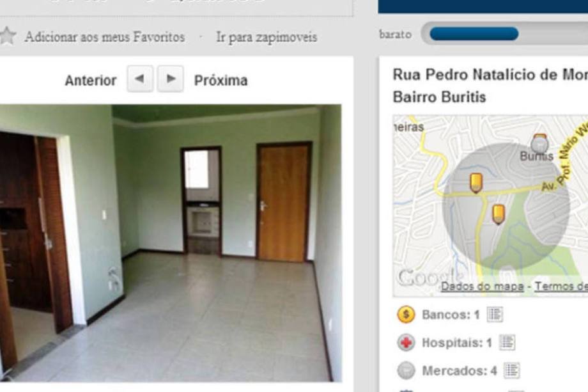Show next photo with right arrow
The width and height of the screenshot is (588, 392).
coord(170,79)
